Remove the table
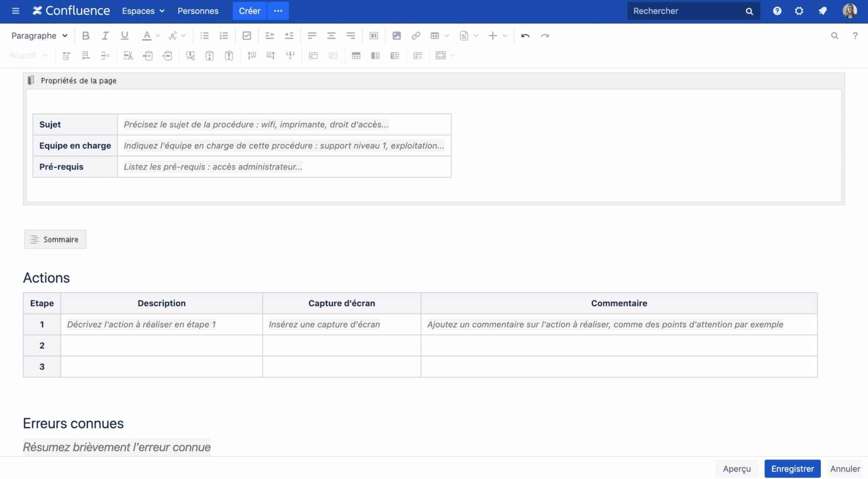This screenshot has width=868, height=479. point(417,55)
